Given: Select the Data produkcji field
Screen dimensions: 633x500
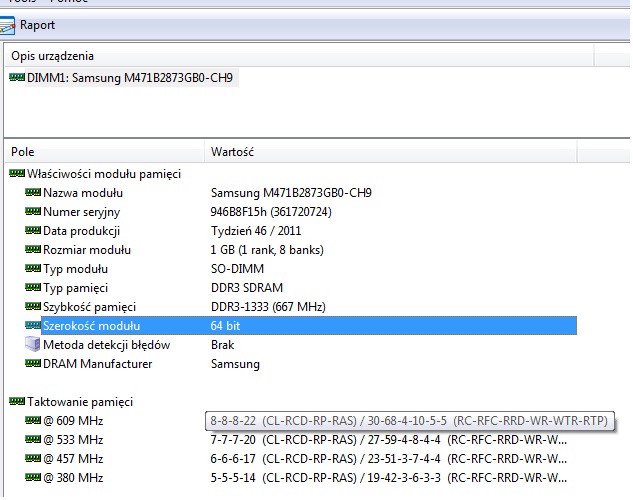Looking at the screenshot, I should click(82, 231).
